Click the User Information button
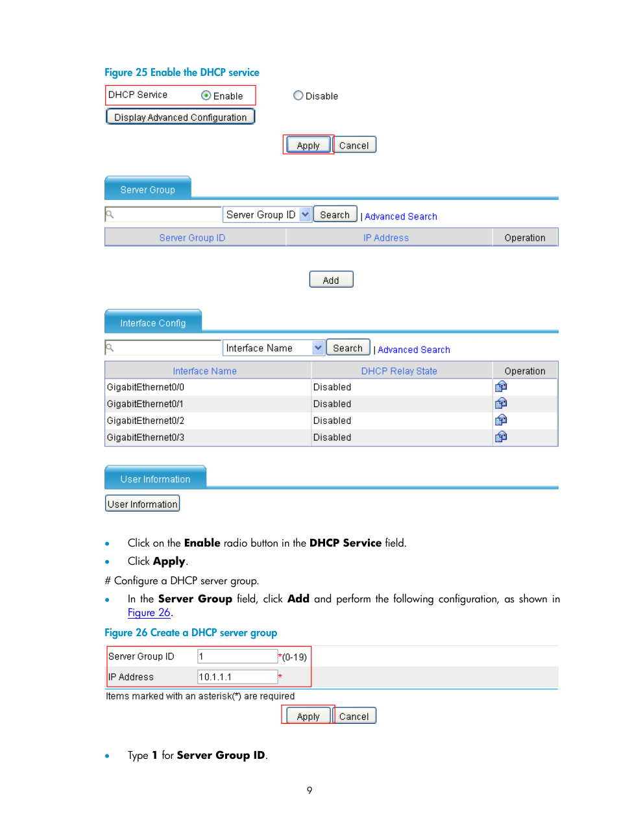The image size is (619, 840). click(143, 504)
